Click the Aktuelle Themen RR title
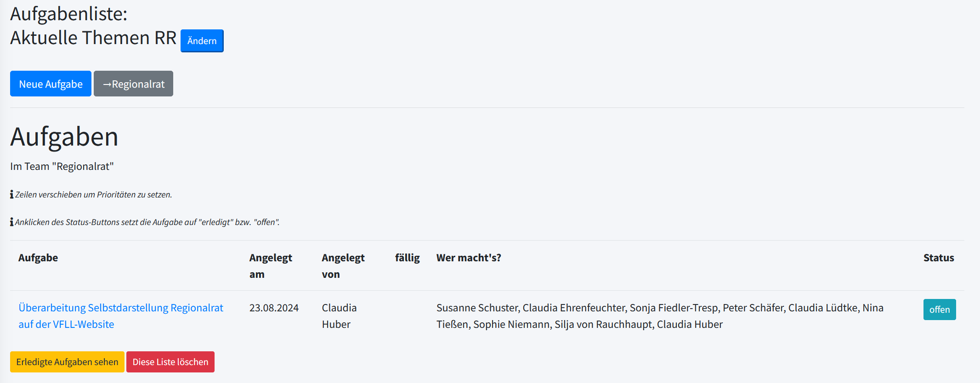Screen dimensions: 980x383 click(93, 38)
